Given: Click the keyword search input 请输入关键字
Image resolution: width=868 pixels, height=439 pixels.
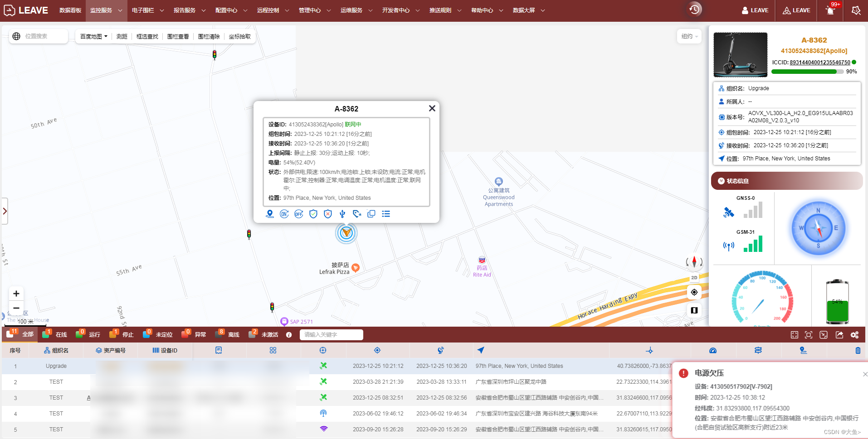Looking at the screenshot, I should click(332, 335).
